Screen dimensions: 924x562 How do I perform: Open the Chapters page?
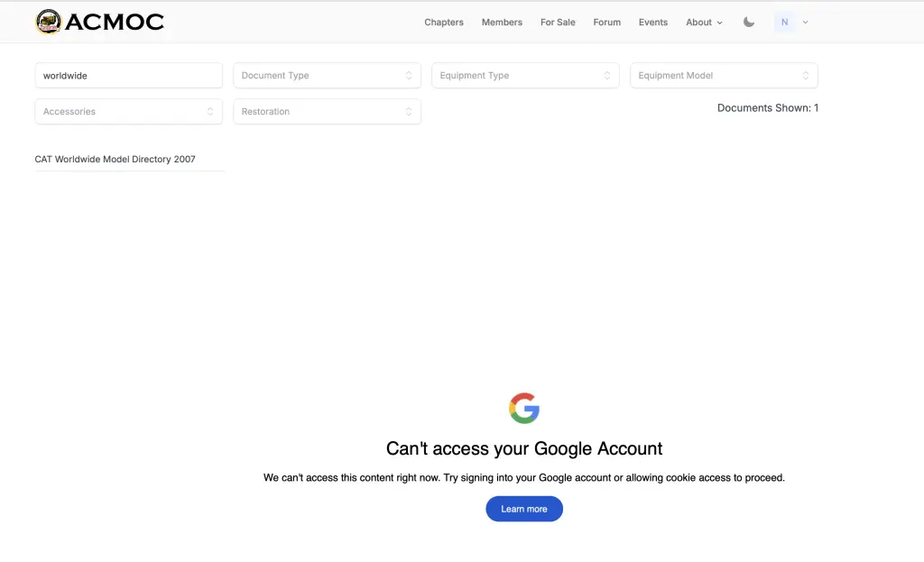click(x=444, y=22)
